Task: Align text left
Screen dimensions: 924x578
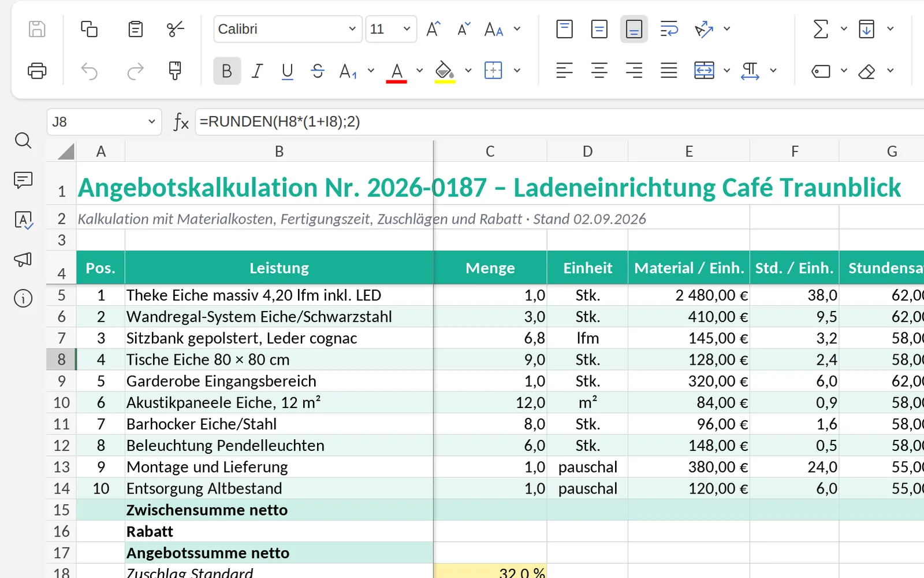Action: [564, 71]
